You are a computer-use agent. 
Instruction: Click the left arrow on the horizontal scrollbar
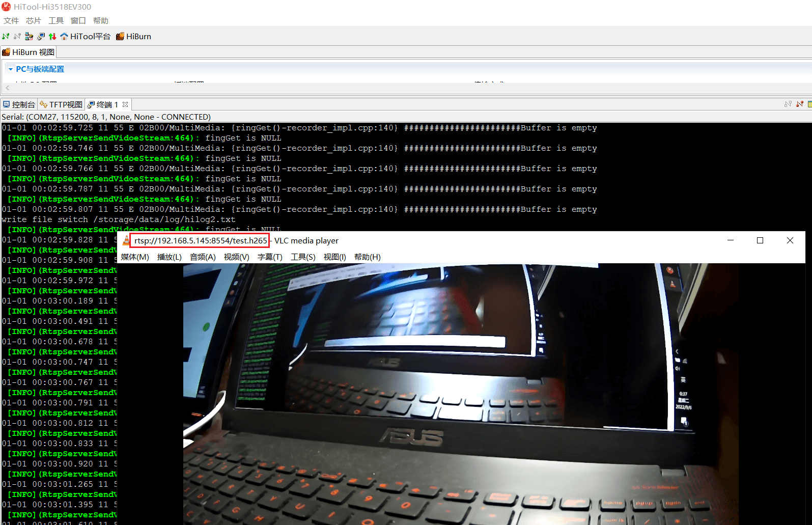[x=8, y=88]
